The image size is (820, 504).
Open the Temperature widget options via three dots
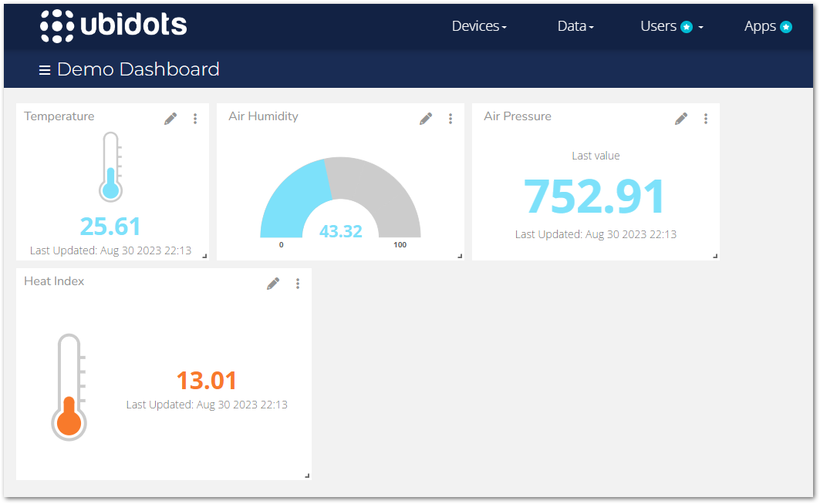click(x=194, y=118)
